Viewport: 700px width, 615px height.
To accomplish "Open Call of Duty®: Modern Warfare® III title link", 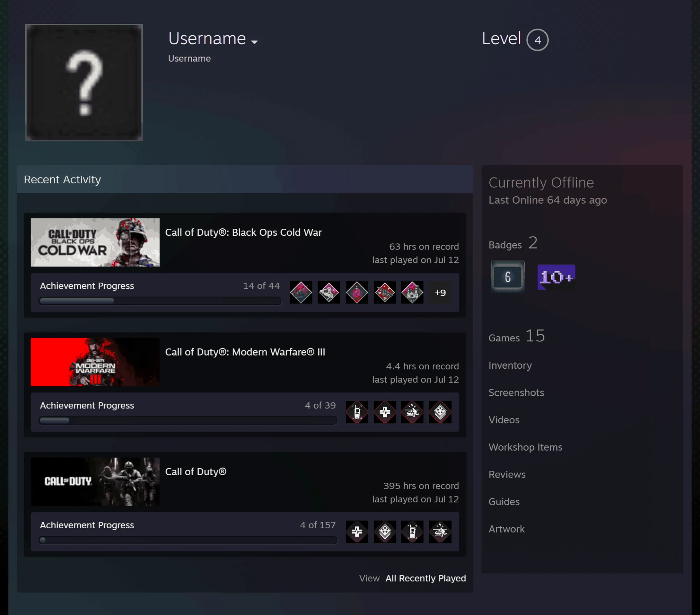I will (245, 352).
